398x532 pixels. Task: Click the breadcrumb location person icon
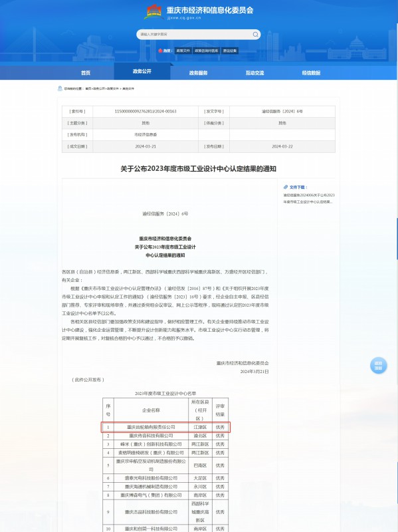click(60, 88)
